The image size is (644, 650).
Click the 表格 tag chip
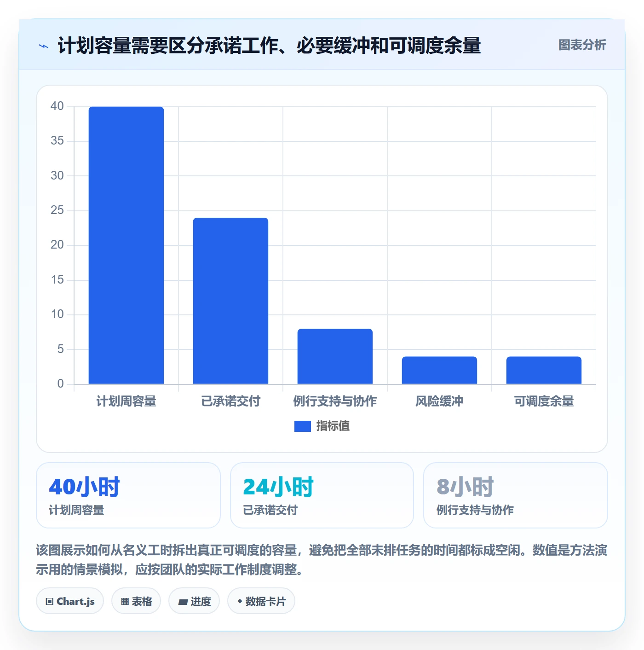point(136,601)
